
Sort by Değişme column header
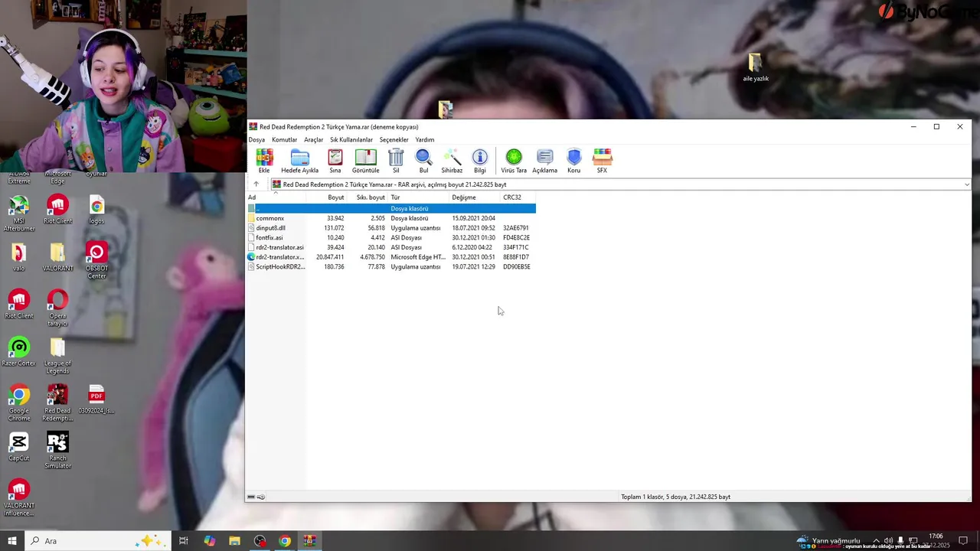pos(475,197)
